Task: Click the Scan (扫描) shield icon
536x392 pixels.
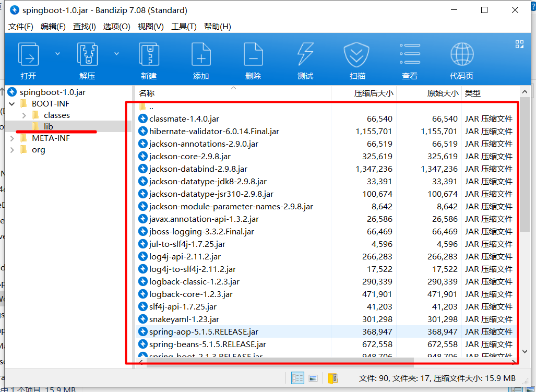Action: tap(356, 54)
